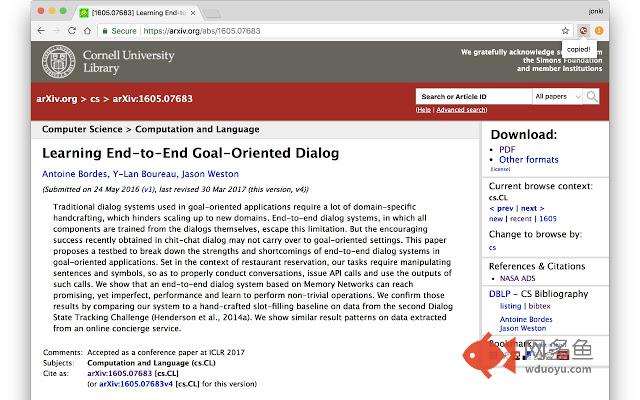The image size is (640, 400).
Task: Click the Search or Article ID field
Action: (473, 97)
